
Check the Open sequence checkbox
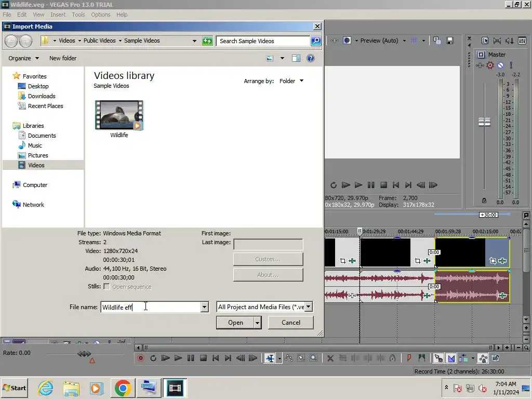pos(107,287)
